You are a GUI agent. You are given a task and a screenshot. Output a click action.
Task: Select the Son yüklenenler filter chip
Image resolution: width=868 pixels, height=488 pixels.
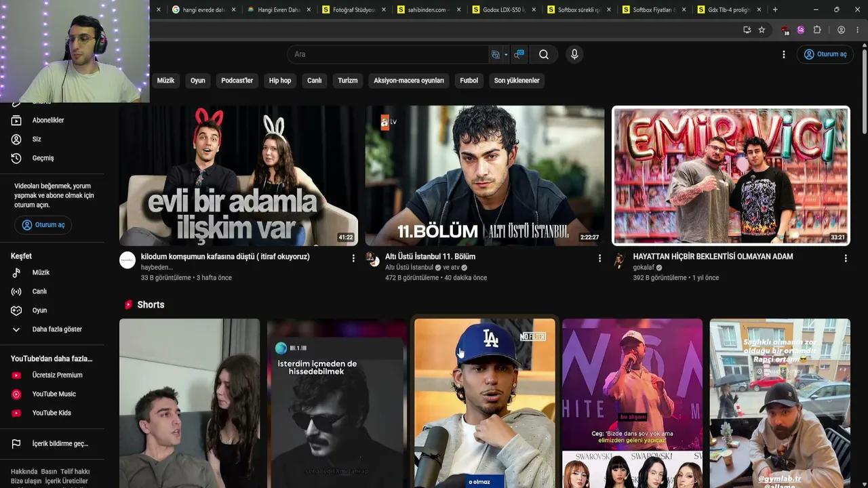[x=517, y=81]
